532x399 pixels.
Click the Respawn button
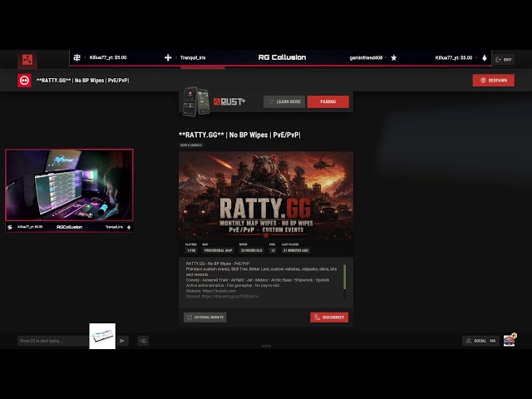(x=493, y=81)
